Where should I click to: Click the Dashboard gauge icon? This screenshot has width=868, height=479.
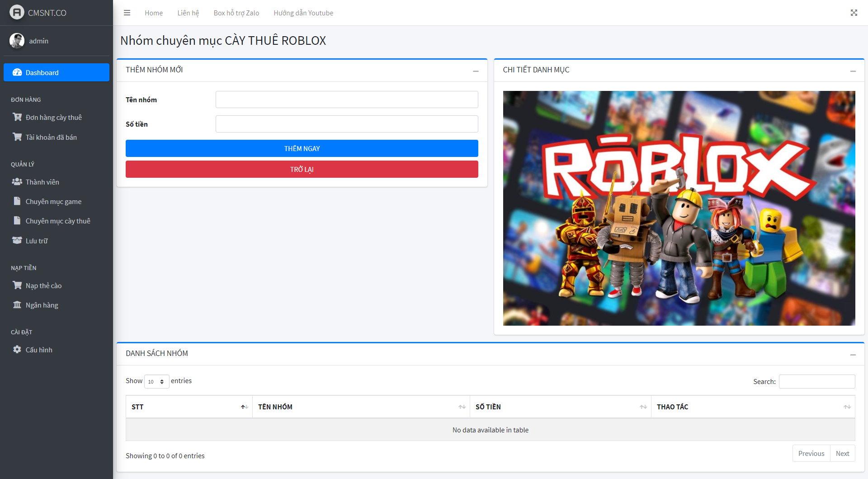17,72
